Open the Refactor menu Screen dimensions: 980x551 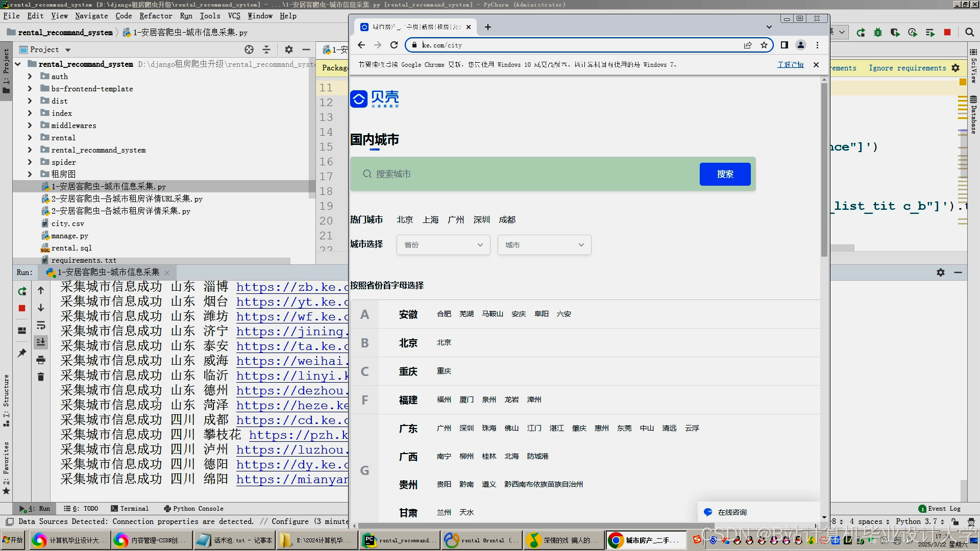click(x=156, y=16)
